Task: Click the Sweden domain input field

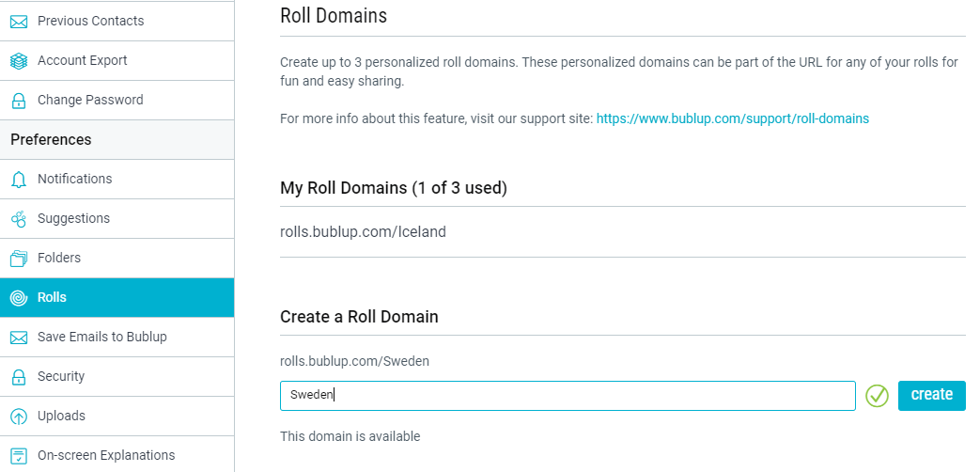Action: (x=568, y=396)
